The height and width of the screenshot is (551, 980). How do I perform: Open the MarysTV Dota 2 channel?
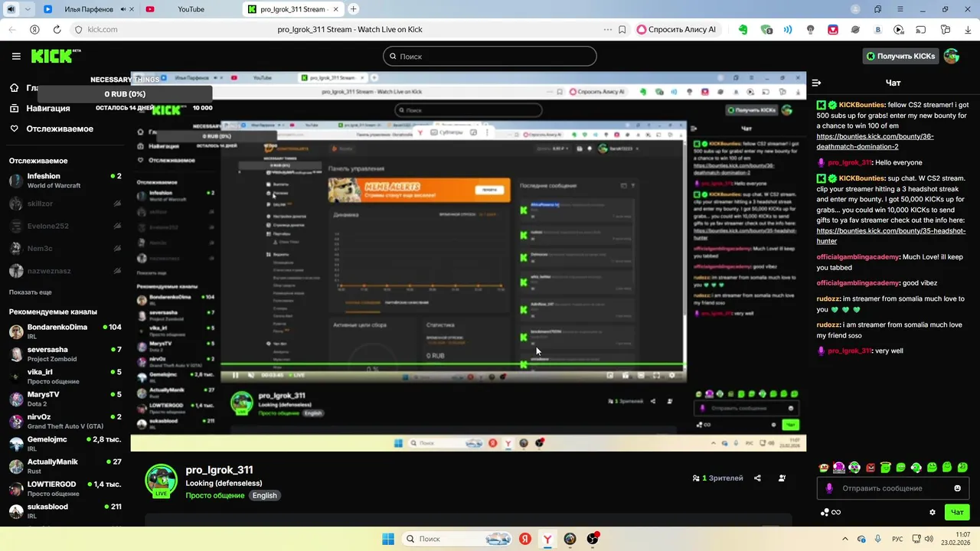[65, 399]
